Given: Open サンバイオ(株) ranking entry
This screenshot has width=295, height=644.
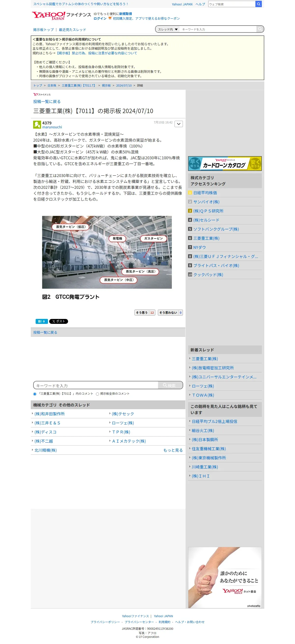Looking at the screenshot, I should [206, 202].
